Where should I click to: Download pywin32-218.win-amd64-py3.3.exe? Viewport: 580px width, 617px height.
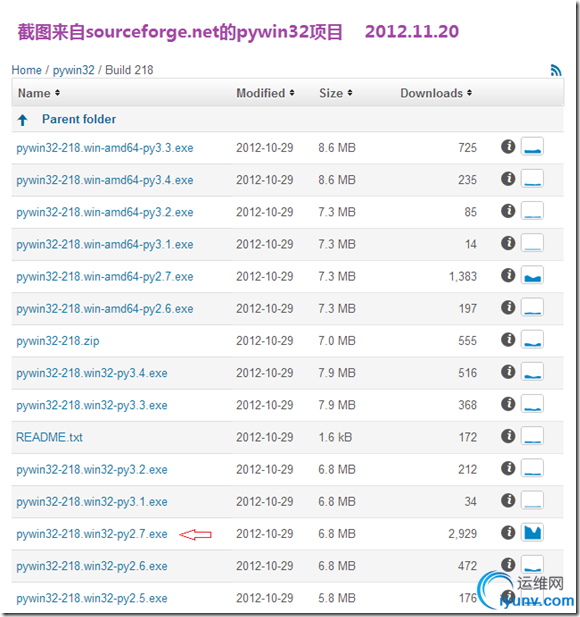[x=105, y=148]
